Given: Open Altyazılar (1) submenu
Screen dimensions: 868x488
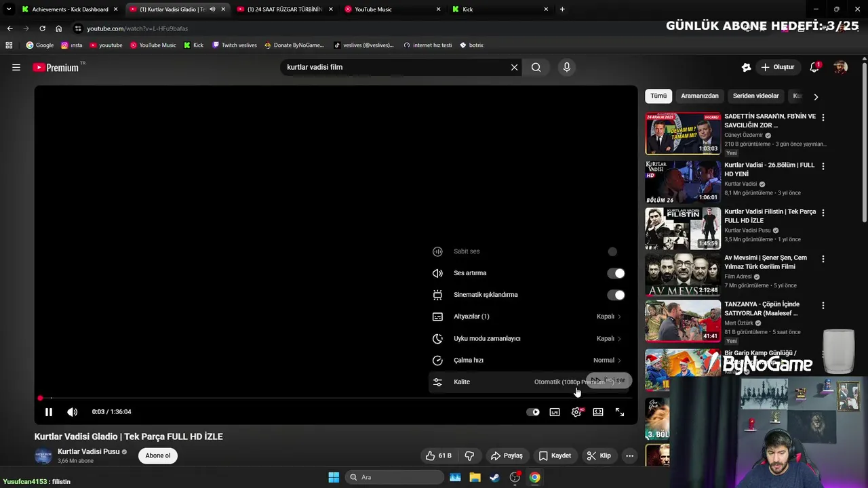Looking at the screenshot, I should coord(528,317).
